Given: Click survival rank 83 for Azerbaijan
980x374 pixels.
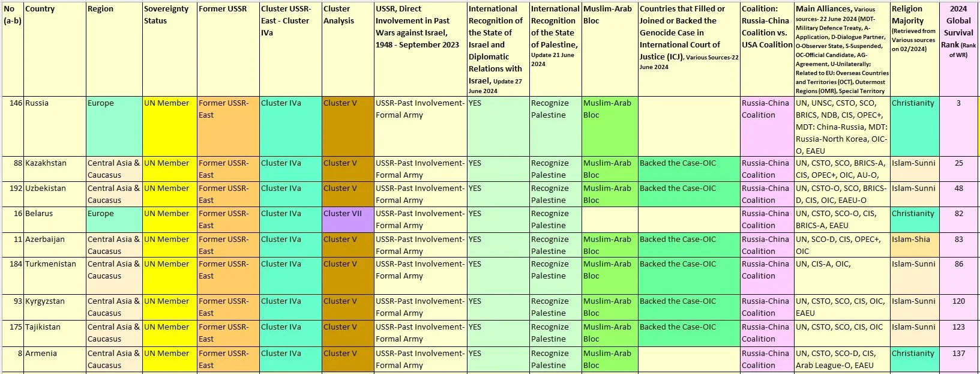Looking at the screenshot, I should (x=958, y=245).
